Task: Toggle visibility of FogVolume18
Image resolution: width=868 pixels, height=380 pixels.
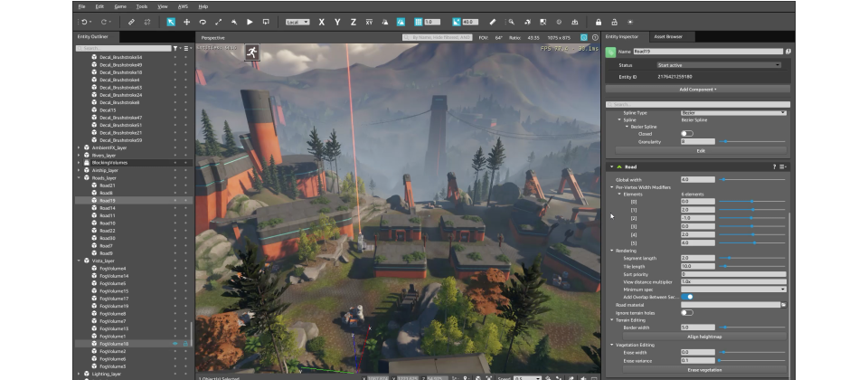Action: click(x=175, y=344)
